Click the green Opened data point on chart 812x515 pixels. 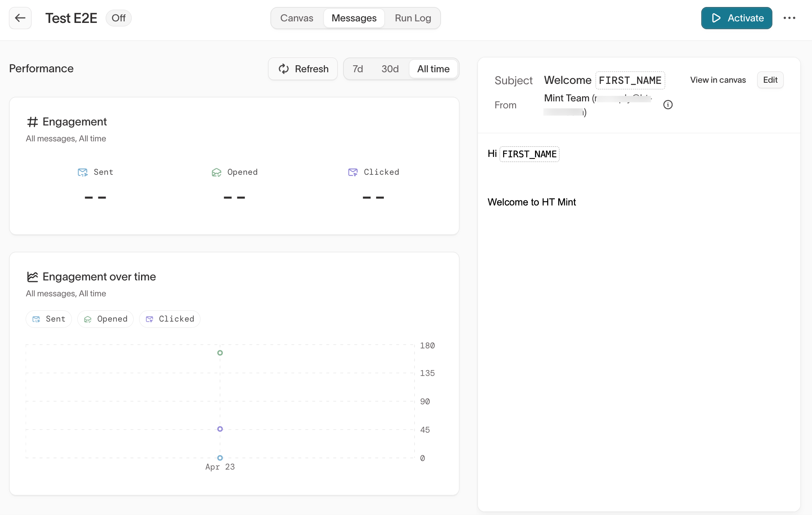pyautogui.click(x=220, y=353)
